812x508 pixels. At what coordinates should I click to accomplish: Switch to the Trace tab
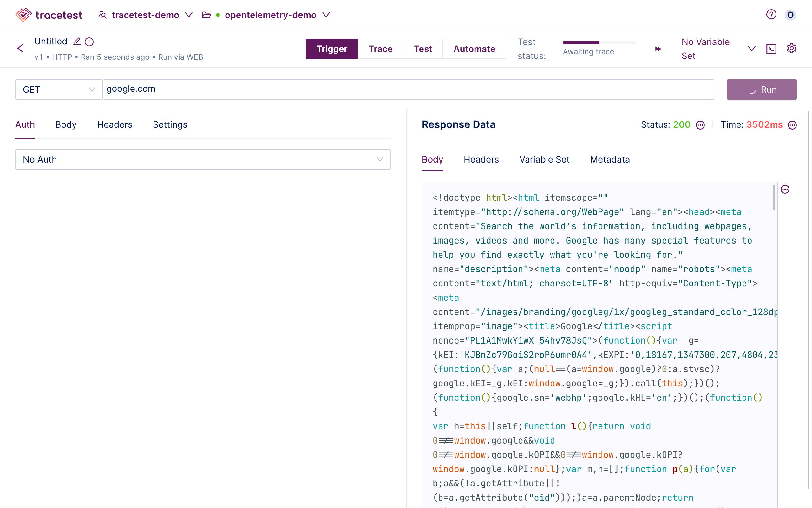[x=380, y=49]
